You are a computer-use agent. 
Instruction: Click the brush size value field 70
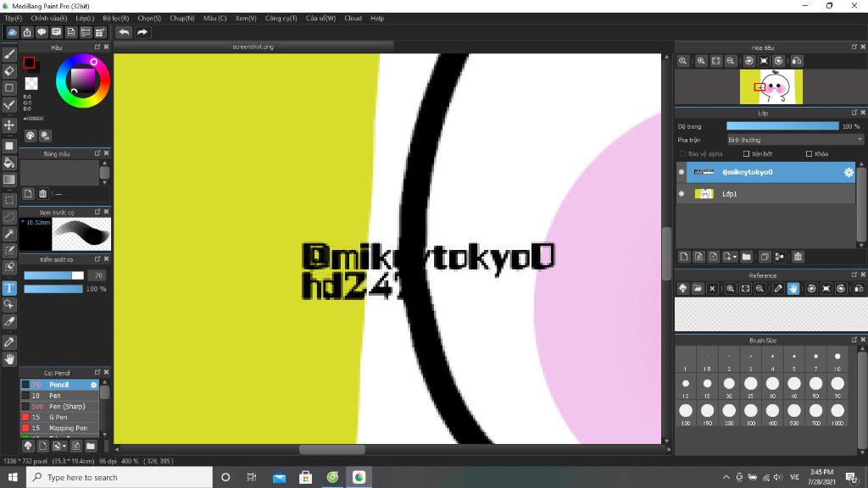(x=98, y=275)
